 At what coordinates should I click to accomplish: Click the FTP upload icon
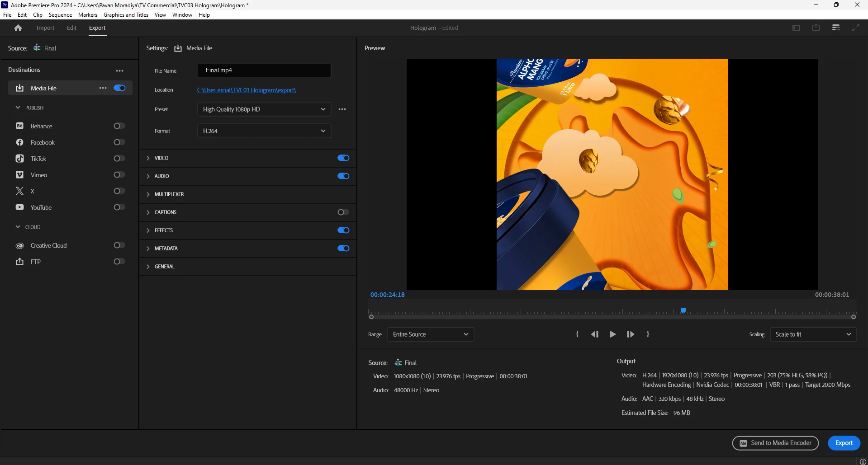click(19, 262)
